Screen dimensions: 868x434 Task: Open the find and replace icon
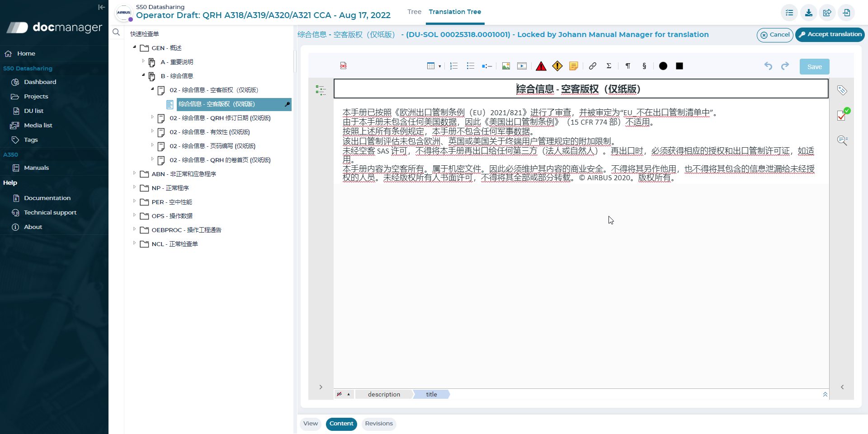click(x=842, y=140)
